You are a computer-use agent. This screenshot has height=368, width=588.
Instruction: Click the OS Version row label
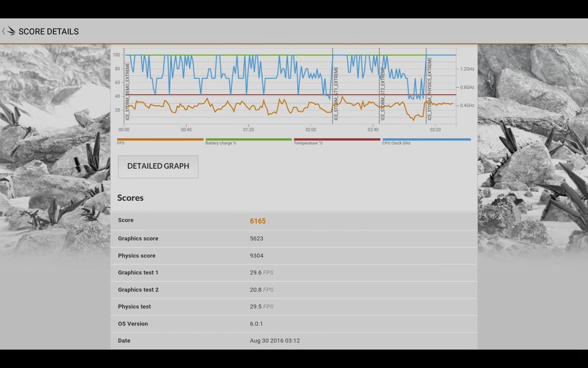(x=133, y=323)
